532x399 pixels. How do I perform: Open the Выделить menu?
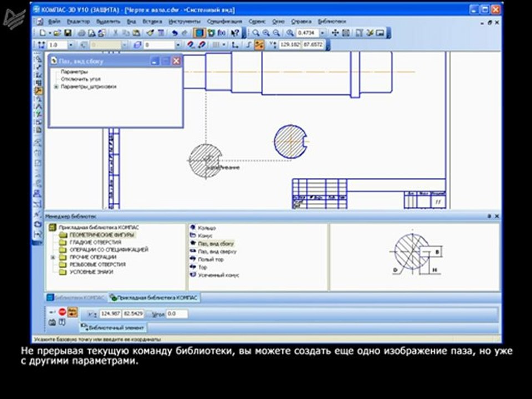click(x=108, y=22)
